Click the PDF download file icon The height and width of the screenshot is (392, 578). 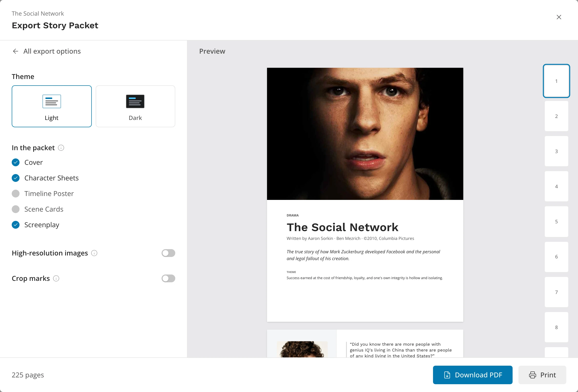click(447, 375)
